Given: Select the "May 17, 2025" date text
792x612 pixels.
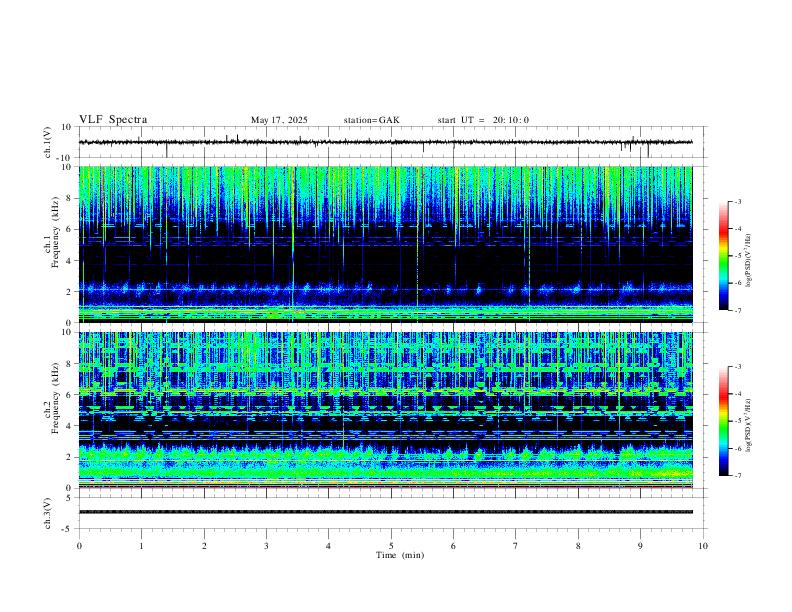Looking at the screenshot, I should point(279,120).
